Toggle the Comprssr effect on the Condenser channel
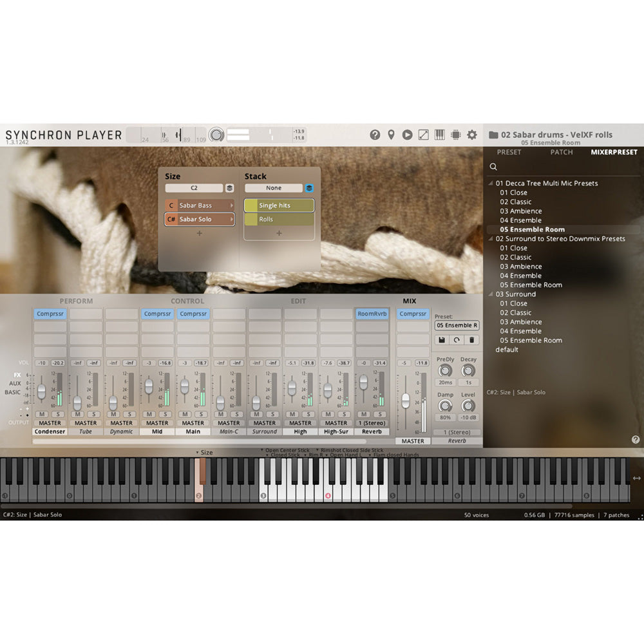 pos(50,314)
